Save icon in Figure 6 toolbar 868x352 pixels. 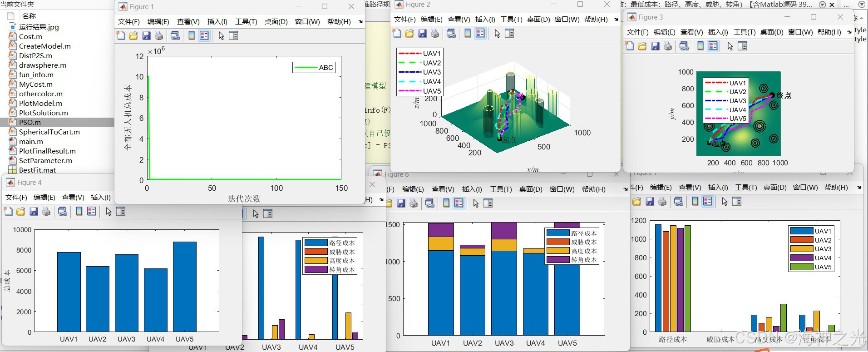401,203
